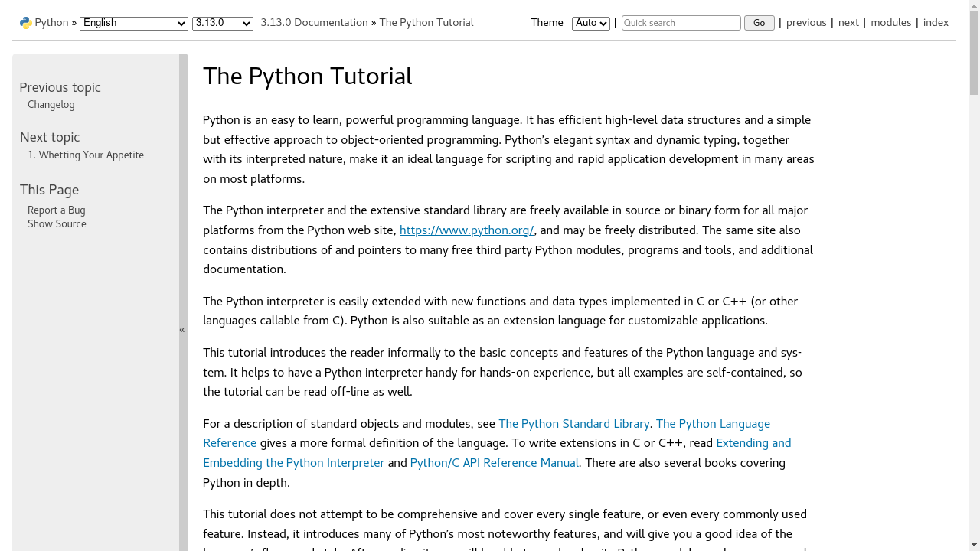Screen dimensions: 980x551
Task: Open the modules index link
Action: coord(891,23)
